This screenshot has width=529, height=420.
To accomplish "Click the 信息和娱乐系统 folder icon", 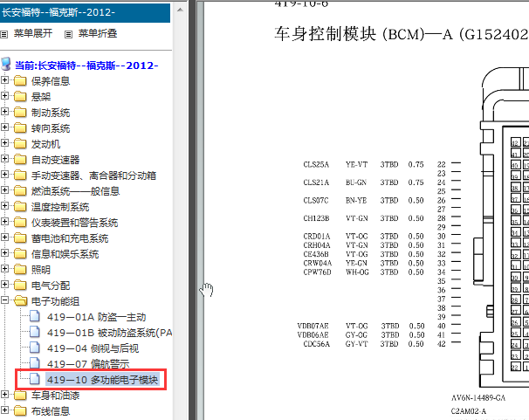I will coord(20,253).
